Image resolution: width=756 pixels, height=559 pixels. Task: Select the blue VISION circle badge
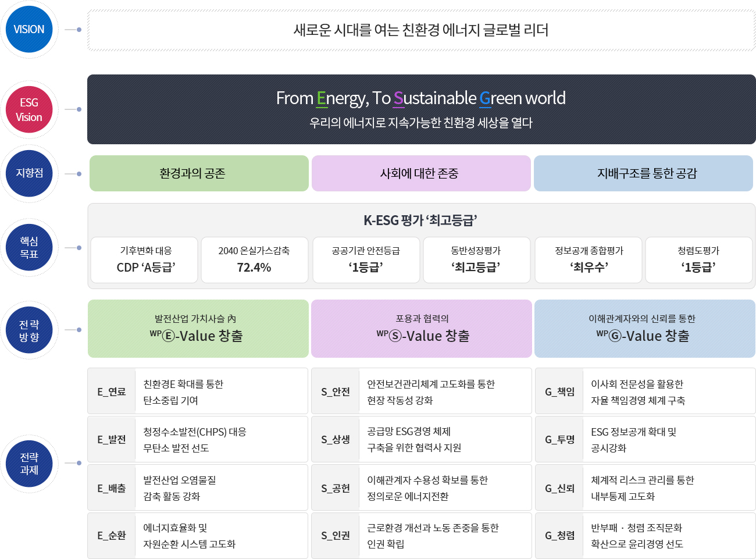point(29,29)
